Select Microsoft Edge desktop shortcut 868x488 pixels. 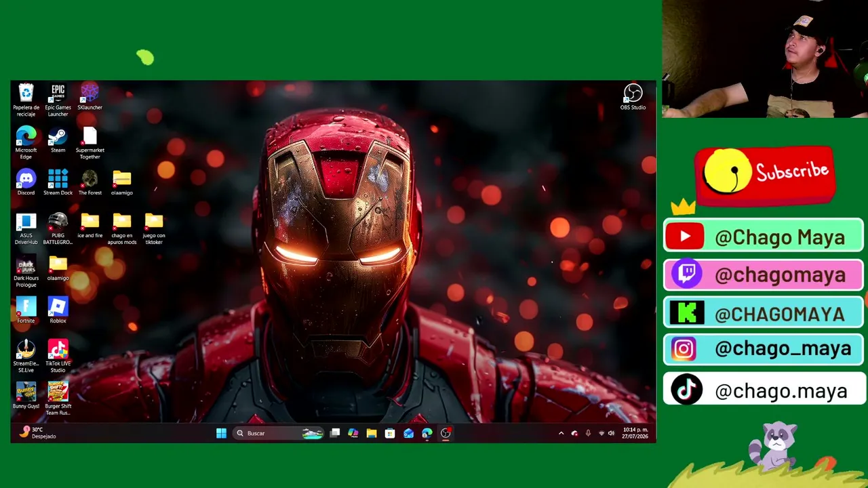click(x=26, y=143)
